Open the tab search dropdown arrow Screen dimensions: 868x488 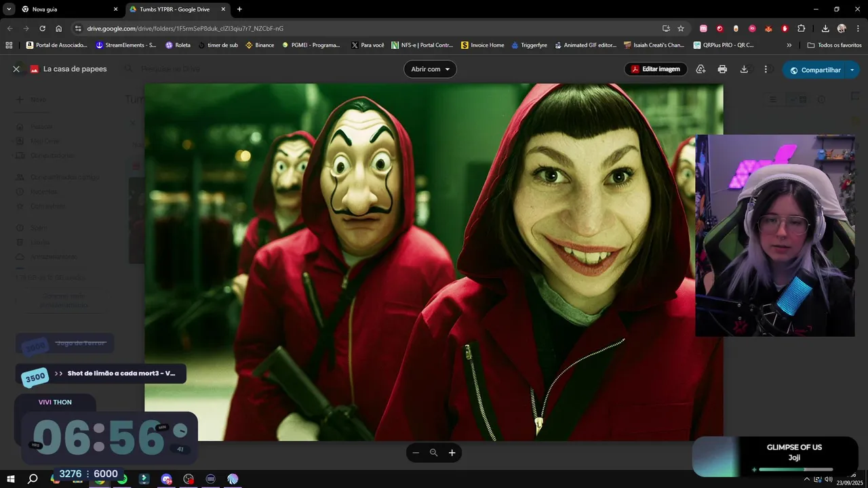click(9, 9)
